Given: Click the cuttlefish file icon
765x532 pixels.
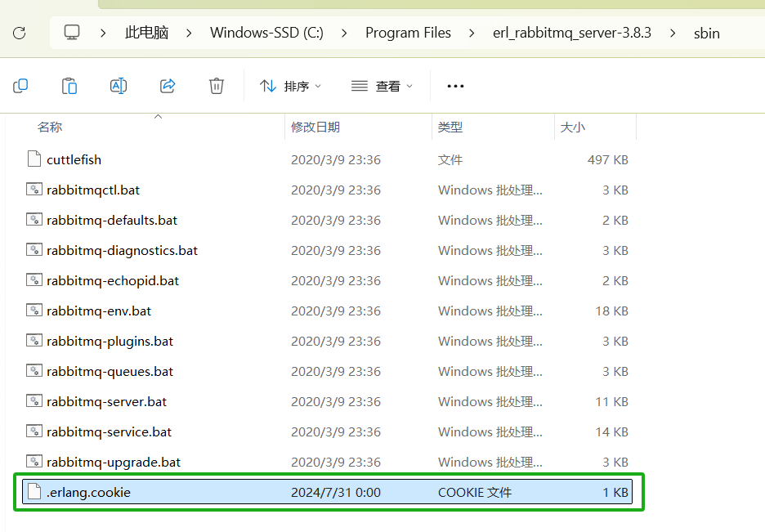Looking at the screenshot, I should pos(34,159).
